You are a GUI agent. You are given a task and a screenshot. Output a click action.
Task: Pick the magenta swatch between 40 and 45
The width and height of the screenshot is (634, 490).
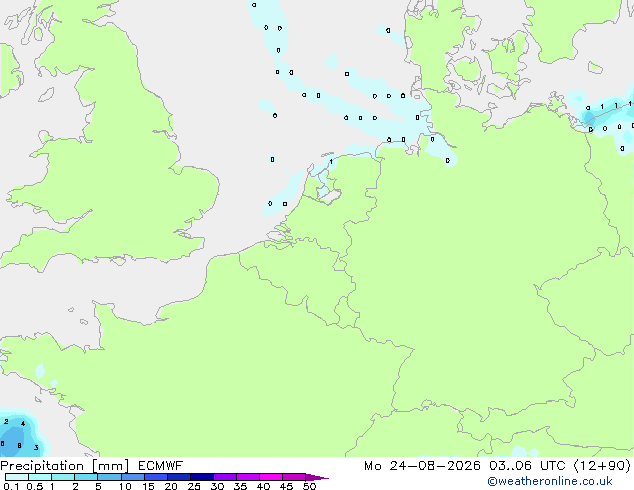[x=271, y=477]
